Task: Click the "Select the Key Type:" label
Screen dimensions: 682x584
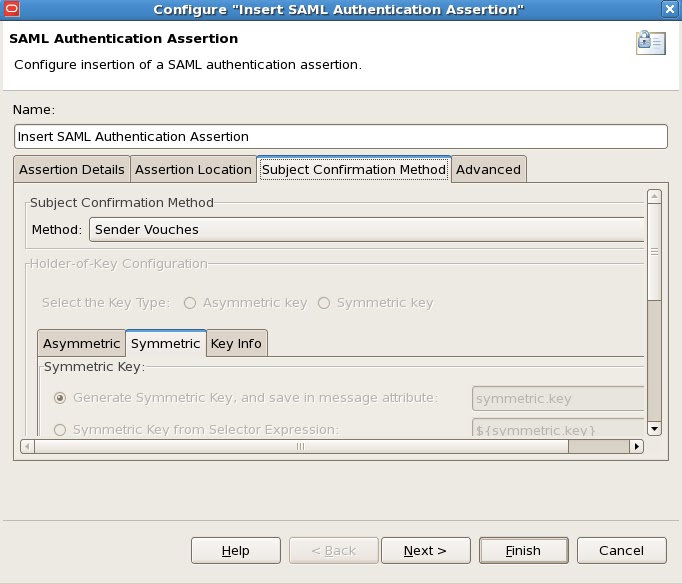Action: (x=106, y=303)
